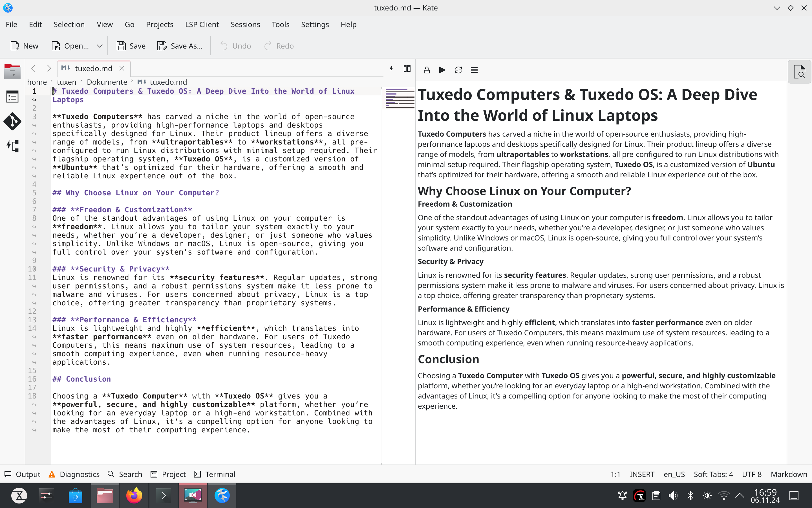Open the Soft Tabs: 4 indentation menu

pos(713,474)
